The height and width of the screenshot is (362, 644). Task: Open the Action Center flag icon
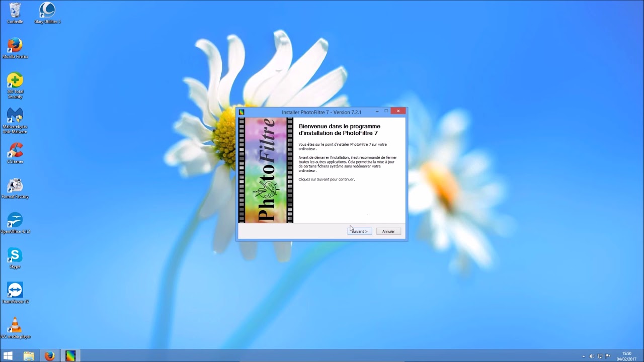coord(608,356)
